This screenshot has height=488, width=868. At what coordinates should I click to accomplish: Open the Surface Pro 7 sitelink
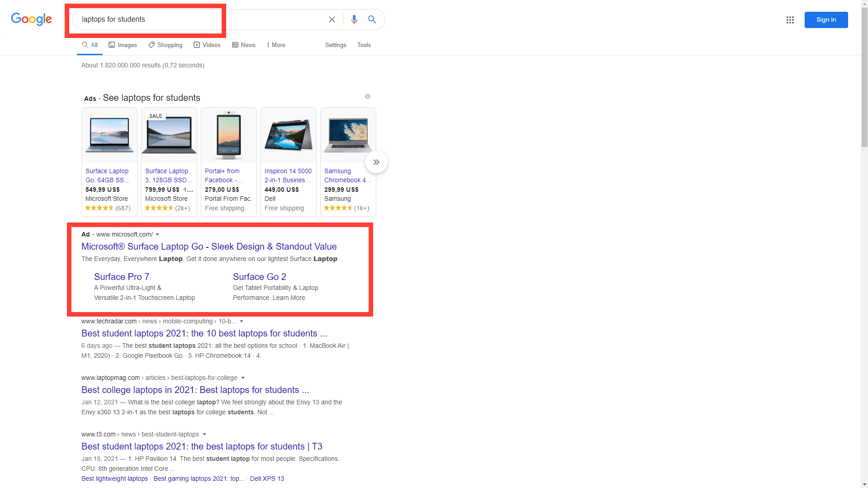tap(121, 276)
